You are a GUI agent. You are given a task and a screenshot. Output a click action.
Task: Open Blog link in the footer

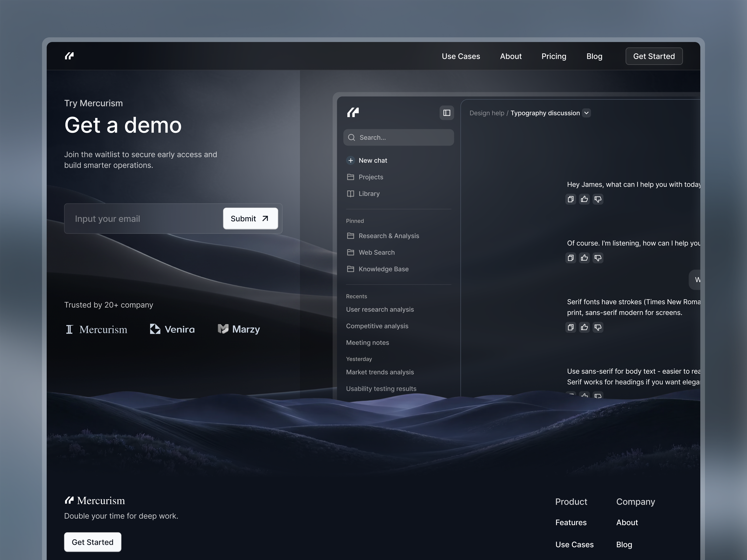click(624, 544)
